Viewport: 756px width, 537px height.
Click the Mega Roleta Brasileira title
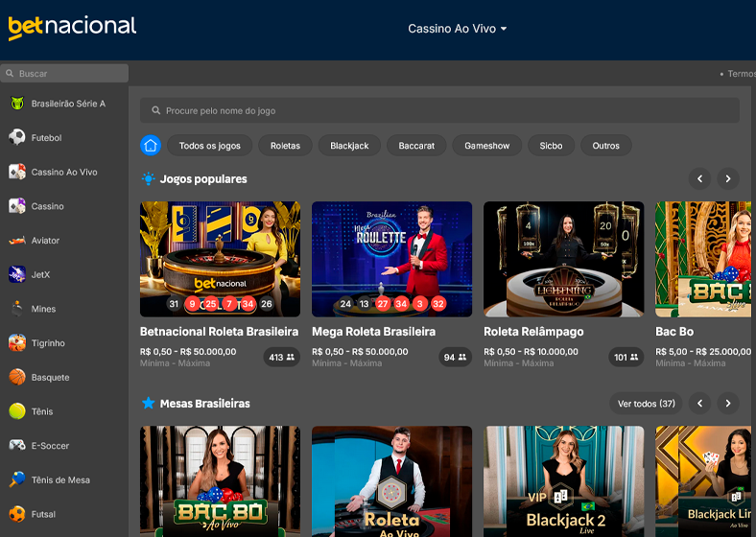point(373,332)
